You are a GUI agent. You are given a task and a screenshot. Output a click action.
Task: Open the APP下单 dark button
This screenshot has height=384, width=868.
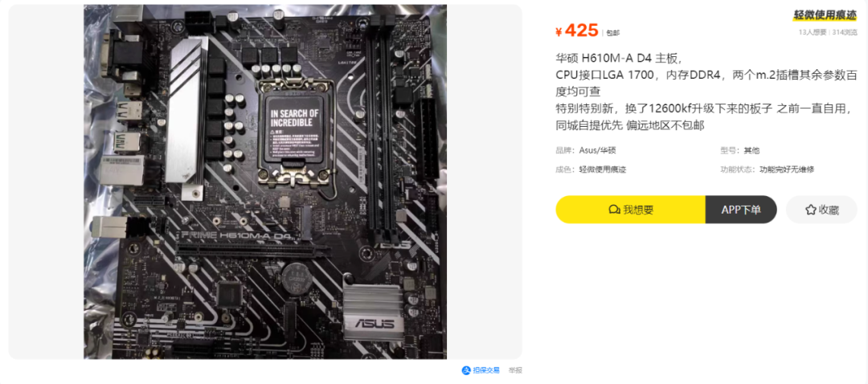pyautogui.click(x=741, y=210)
